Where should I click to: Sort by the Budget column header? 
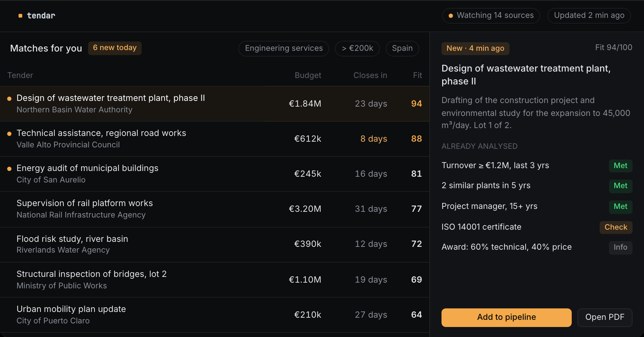pyautogui.click(x=308, y=75)
